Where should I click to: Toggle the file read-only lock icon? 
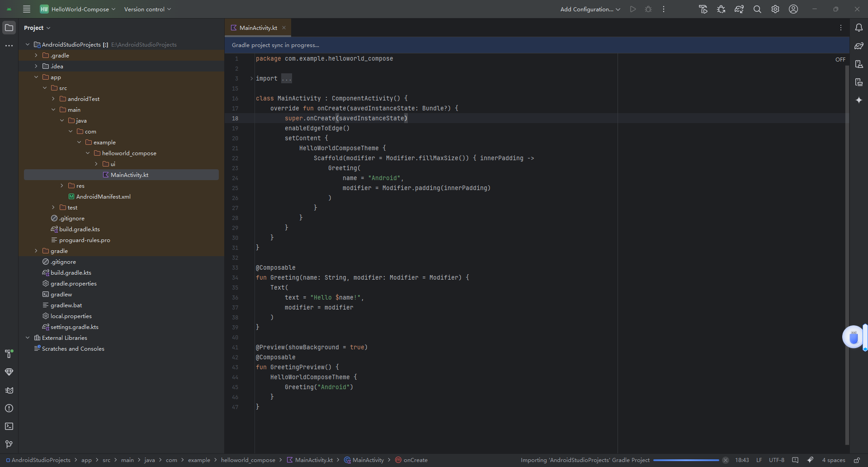pyautogui.click(x=857, y=460)
